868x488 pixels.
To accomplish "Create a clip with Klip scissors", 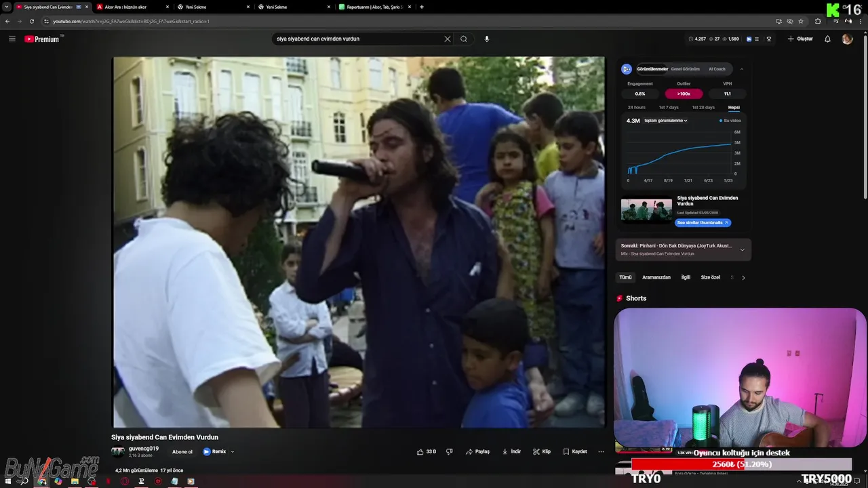I will [x=542, y=451].
